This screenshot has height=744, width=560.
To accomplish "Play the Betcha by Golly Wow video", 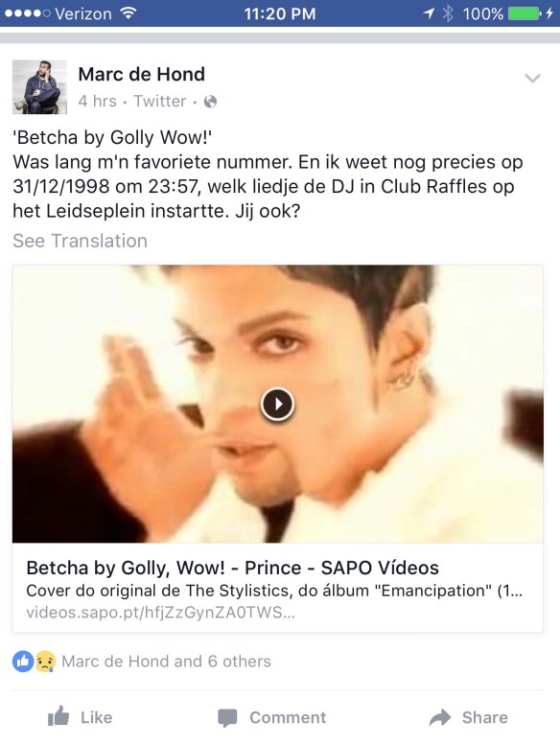I will coord(278,404).
